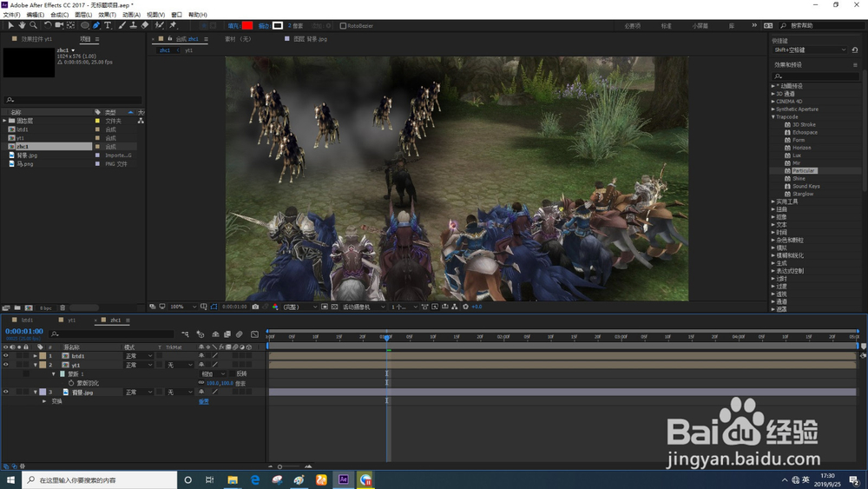The image size is (868, 489).
Task: Open the 合成(C) composition menu
Action: click(60, 15)
